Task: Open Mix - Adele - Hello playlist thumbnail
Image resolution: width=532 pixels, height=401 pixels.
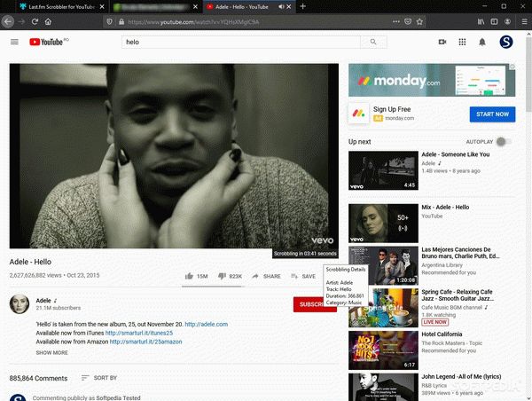Action: (x=383, y=223)
